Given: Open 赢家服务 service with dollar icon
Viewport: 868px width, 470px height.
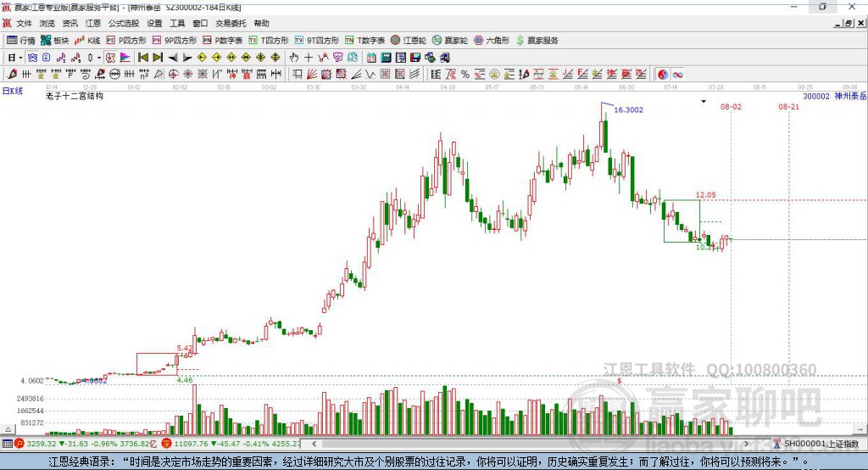Looking at the screenshot, I should (537, 41).
